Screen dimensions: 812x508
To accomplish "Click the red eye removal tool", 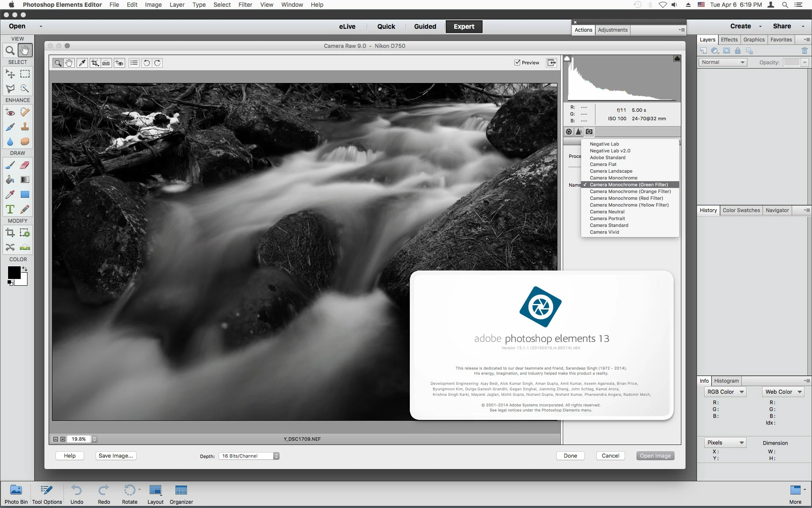I will coord(120,63).
